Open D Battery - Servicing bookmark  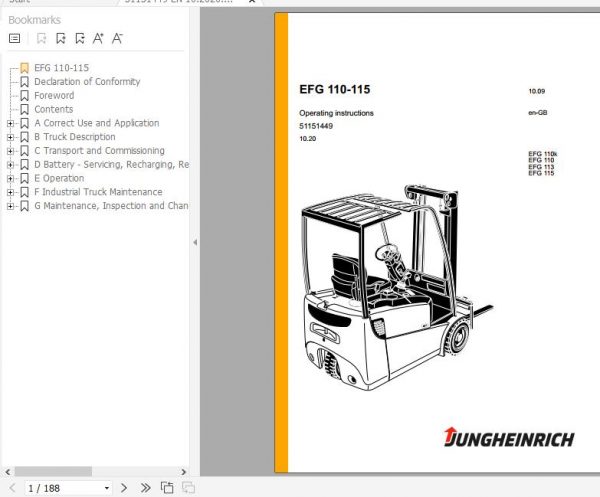point(111,164)
